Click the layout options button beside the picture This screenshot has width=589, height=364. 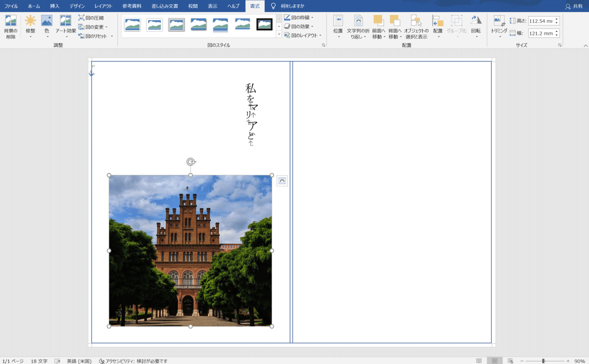(x=282, y=181)
